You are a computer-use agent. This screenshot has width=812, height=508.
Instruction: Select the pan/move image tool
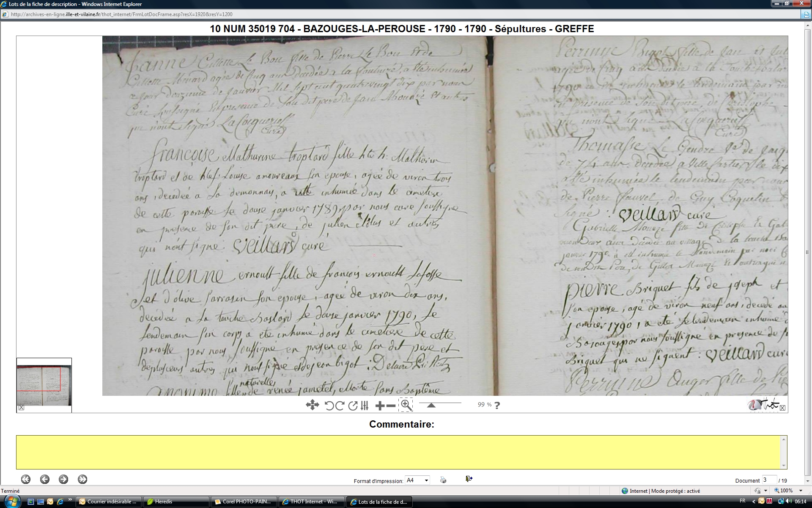click(312, 405)
